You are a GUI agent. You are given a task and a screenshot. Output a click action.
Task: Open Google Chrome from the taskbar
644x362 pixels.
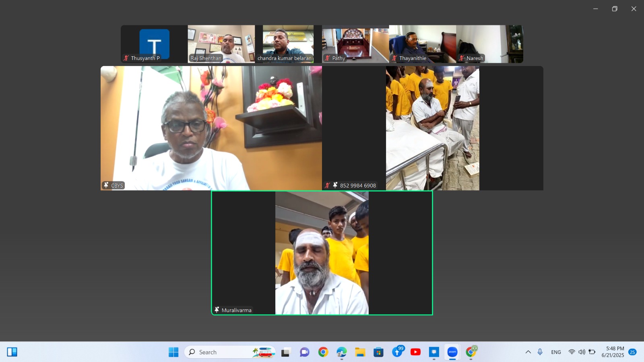(323, 352)
